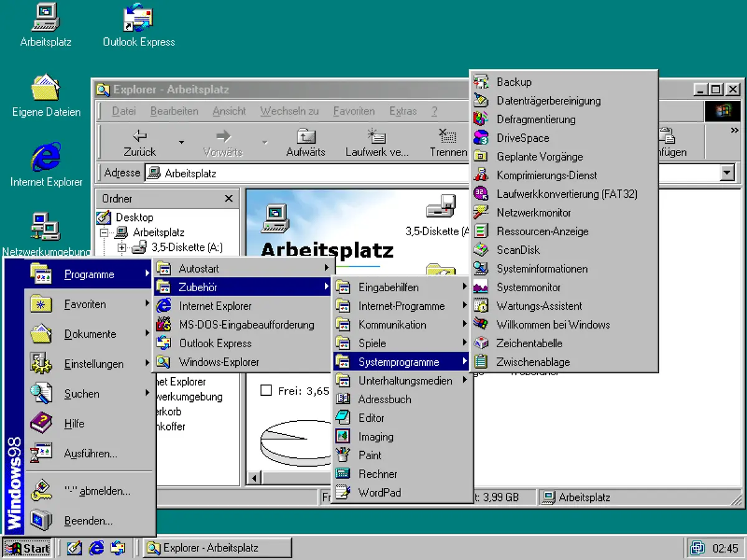
Task: Open the Adresse bar dropdown
Action: click(726, 173)
